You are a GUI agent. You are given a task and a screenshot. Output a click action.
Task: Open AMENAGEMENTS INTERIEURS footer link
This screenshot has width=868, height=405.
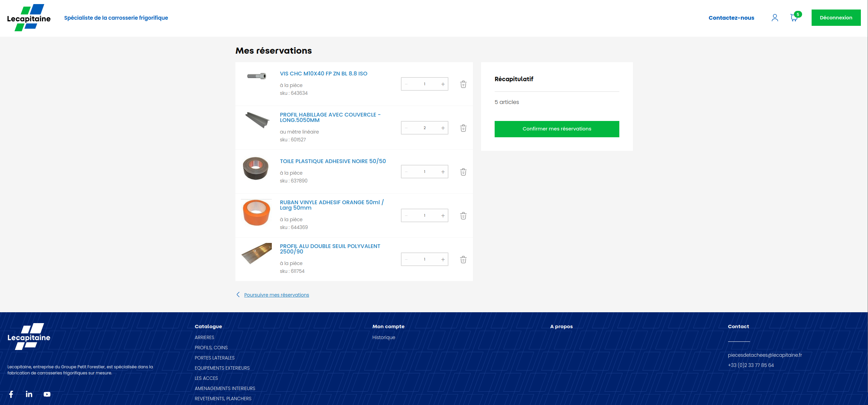(225, 388)
